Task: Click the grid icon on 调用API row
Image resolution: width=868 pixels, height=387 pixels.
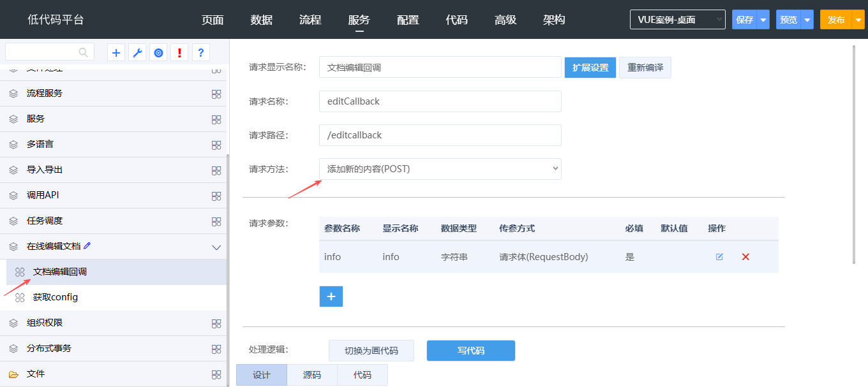Action: (x=216, y=196)
